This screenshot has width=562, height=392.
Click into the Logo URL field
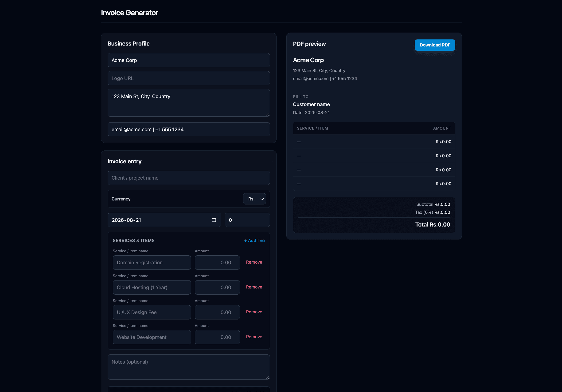tap(188, 78)
